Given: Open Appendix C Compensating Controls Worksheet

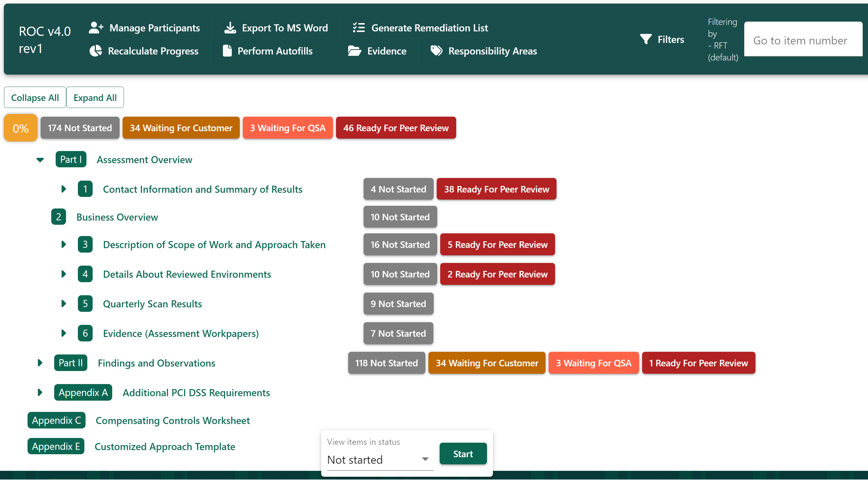Looking at the screenshot, I should click(173, 421).
